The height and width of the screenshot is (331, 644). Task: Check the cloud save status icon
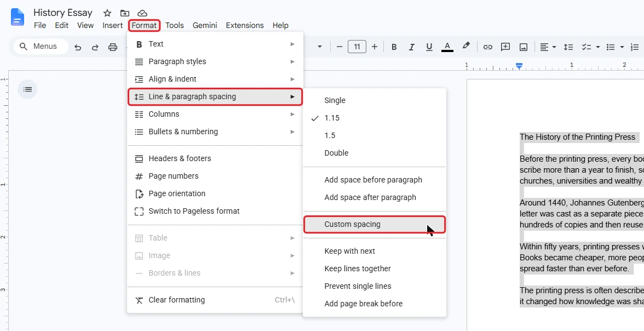142,13
